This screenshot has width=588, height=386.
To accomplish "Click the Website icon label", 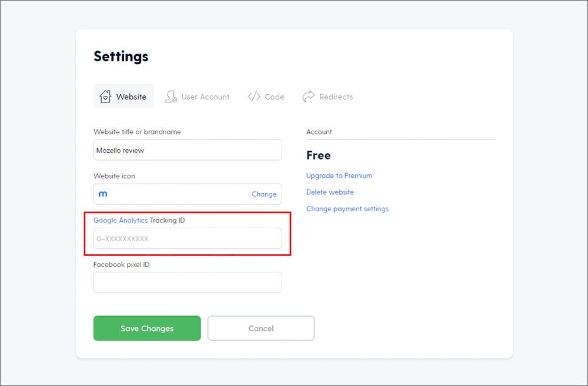I will 114,176.
